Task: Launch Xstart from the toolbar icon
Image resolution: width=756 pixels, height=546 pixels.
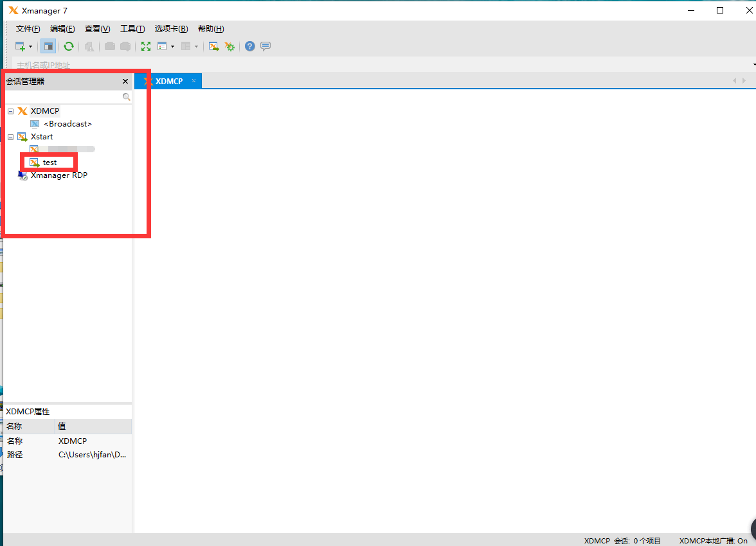Action: [x=213, y=46]
